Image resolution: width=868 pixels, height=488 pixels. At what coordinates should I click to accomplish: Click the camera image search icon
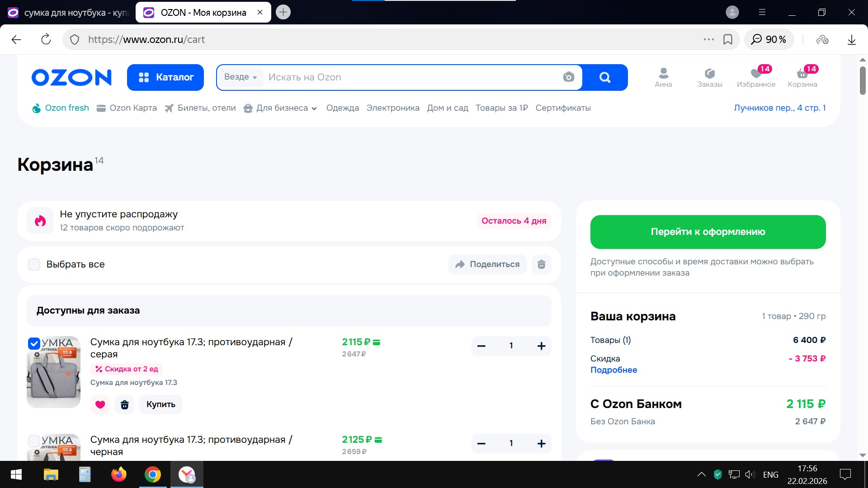point(569,77)
